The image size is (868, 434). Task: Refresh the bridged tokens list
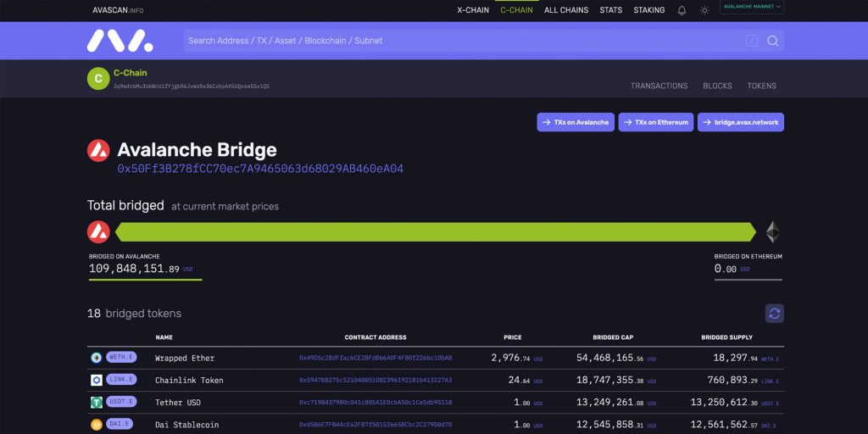[x=774, y=313]
